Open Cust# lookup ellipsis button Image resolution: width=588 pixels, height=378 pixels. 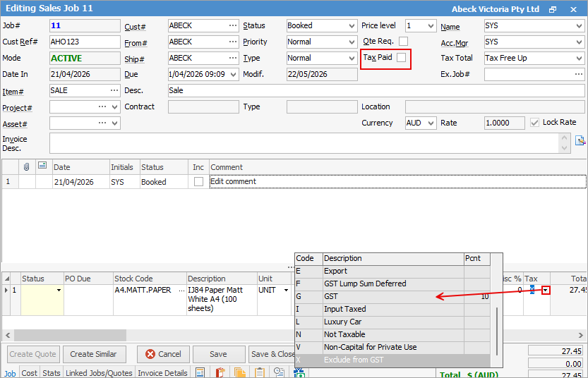click(233, 25)
